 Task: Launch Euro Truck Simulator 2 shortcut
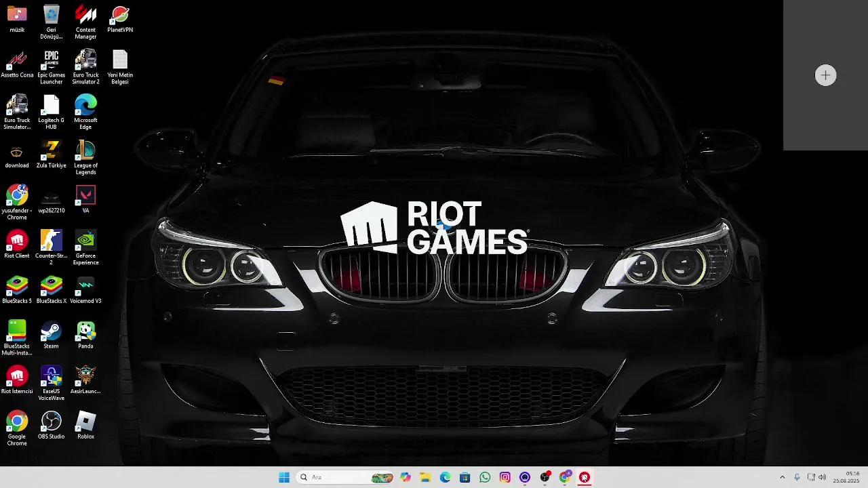(85, 67)
